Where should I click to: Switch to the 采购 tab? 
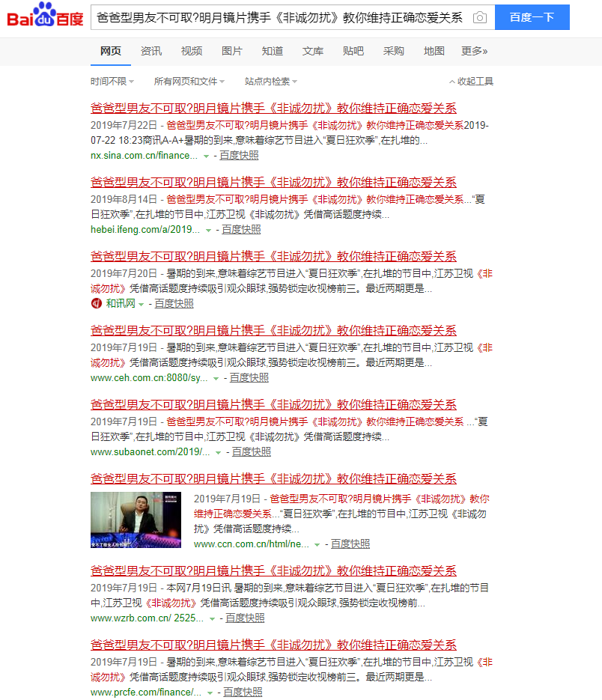(393, 52)
